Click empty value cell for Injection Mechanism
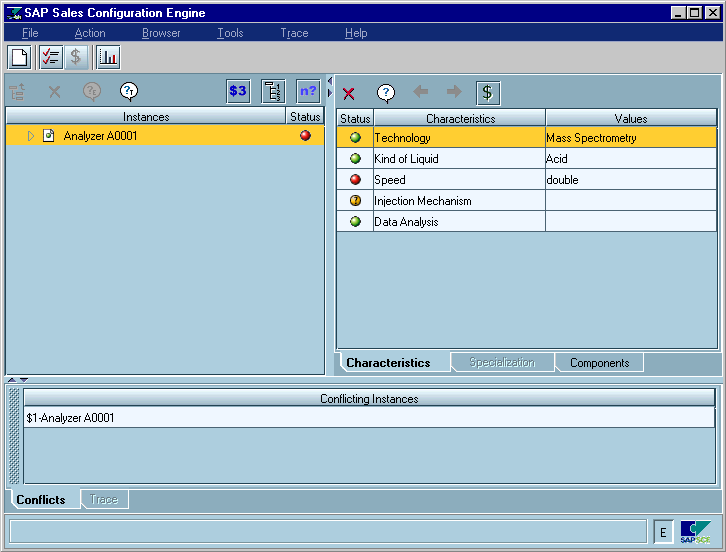Screen dimensions: 726x552 point(631,201)
